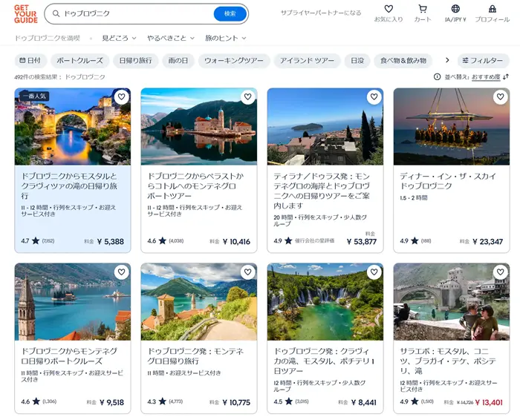Expand the やるべきこと dropdown menu
Screen dimensions: 520x420
coord(171,38)
